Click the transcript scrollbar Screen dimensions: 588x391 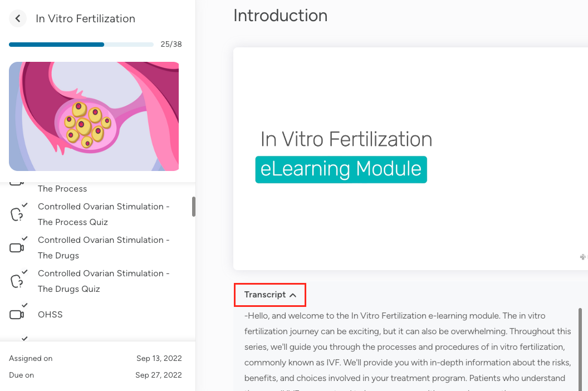[580, 345]
